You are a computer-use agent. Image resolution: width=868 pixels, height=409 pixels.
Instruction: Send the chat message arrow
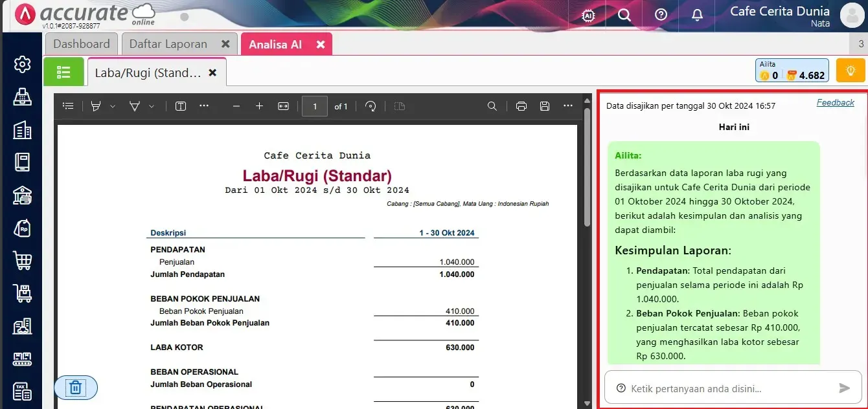point(844,388)
